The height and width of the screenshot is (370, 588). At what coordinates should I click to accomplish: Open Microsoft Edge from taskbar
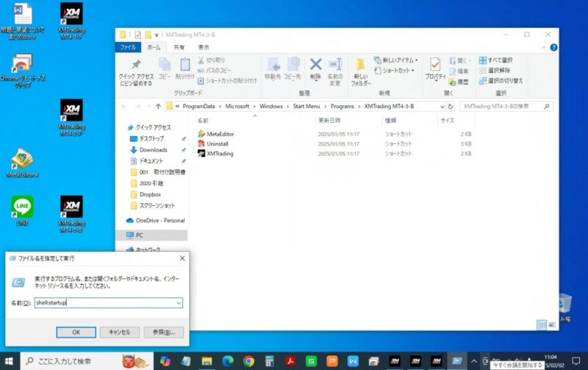click(x=228, y=361)
